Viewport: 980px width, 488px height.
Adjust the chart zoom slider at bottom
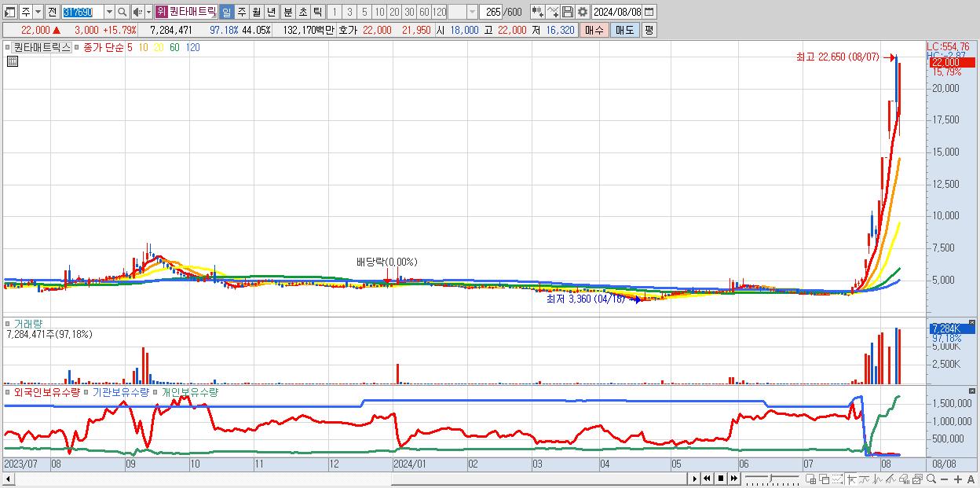tap(772, 479)
